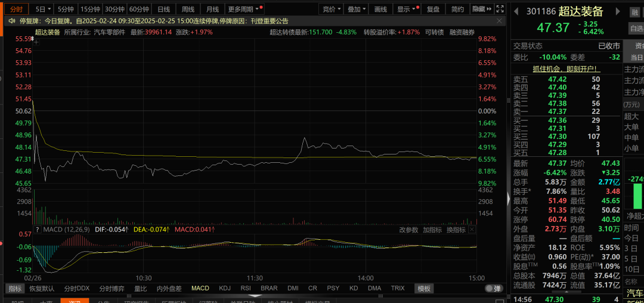Close the MACD indicator panel

coord(472,229)
